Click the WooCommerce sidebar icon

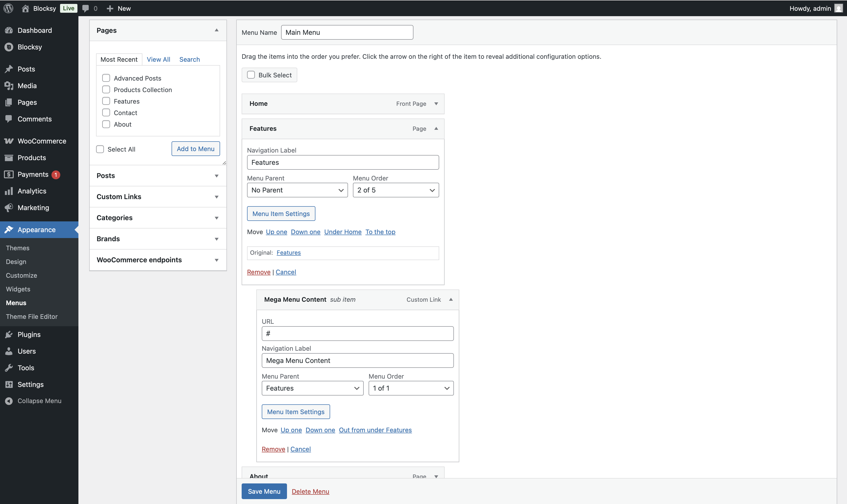9,141
